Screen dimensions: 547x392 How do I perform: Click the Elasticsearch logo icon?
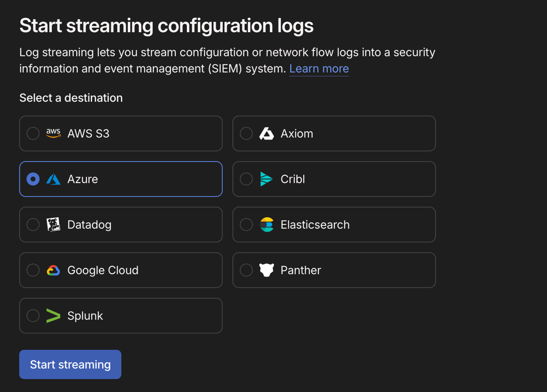click(267, 225)
